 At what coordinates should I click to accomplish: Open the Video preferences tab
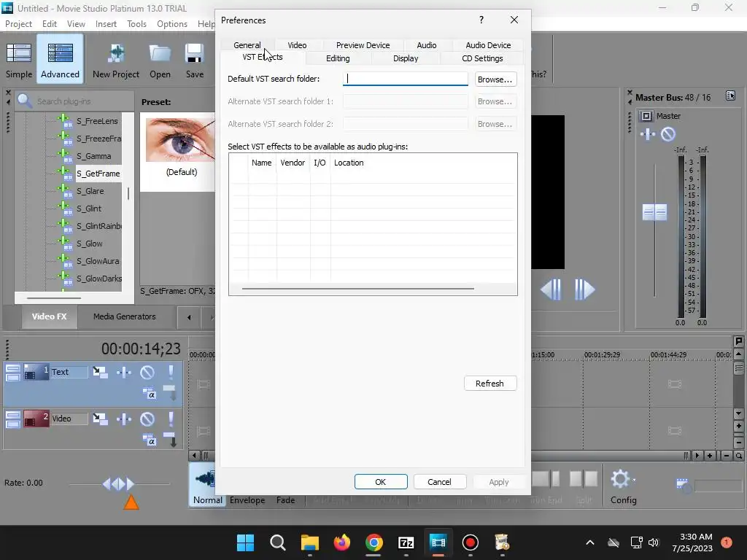click(x=297, y=45)
